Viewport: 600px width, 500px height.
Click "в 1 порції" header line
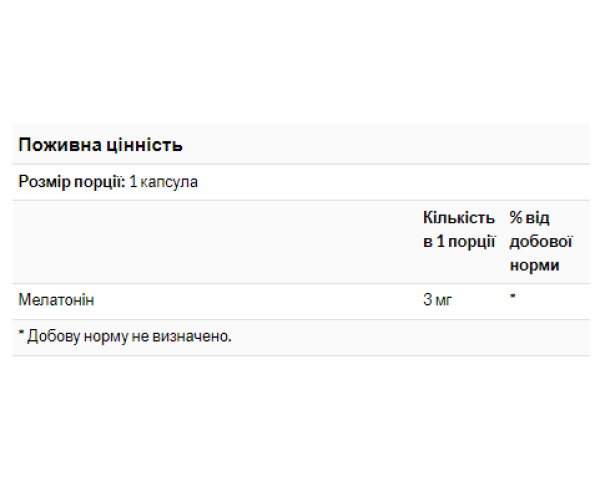[459, 242]
